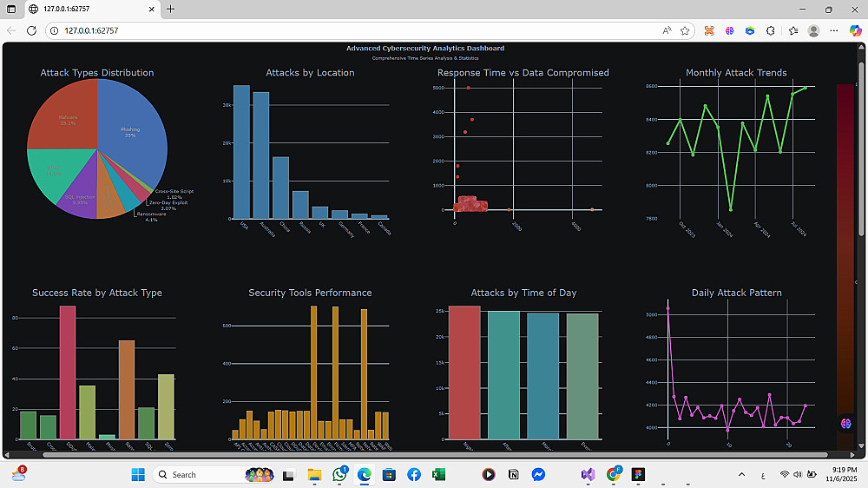Activate the Read aloud icon

[667, 30]
